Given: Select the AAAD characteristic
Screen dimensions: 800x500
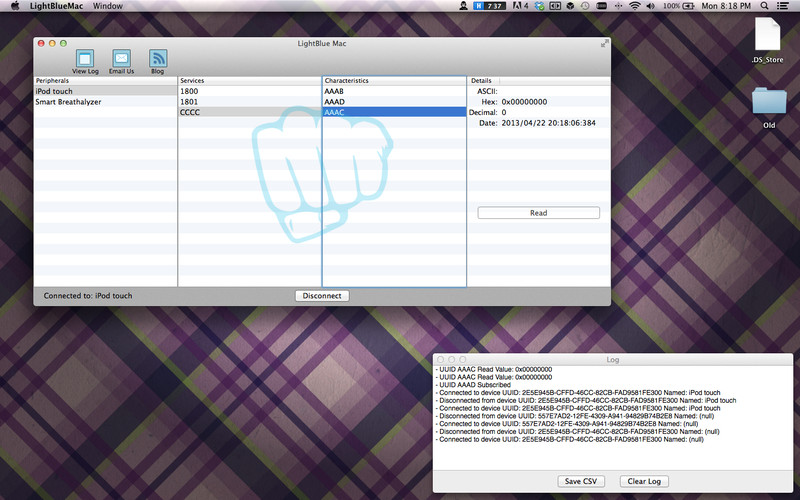Looking at the screenshot, I should (x=334, y=102).
